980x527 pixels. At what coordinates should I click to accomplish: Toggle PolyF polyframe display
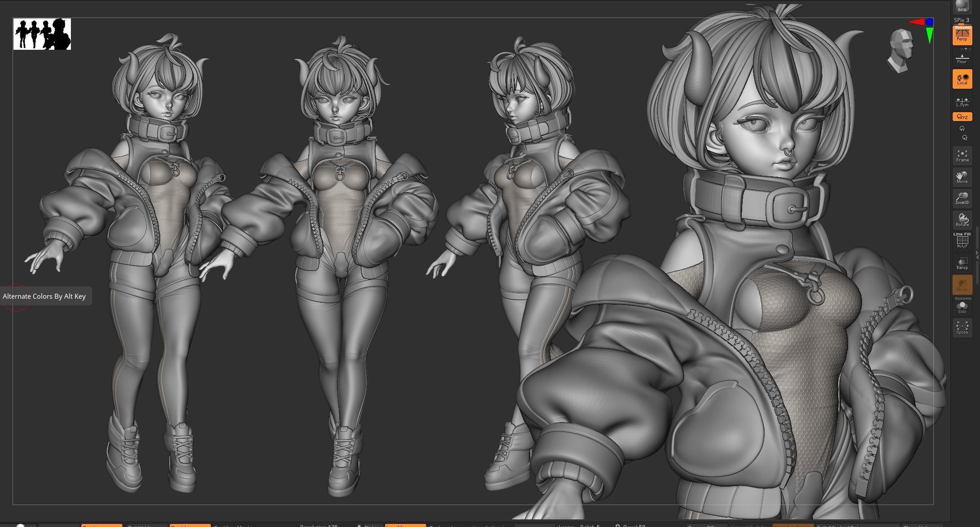pos(962,241)
